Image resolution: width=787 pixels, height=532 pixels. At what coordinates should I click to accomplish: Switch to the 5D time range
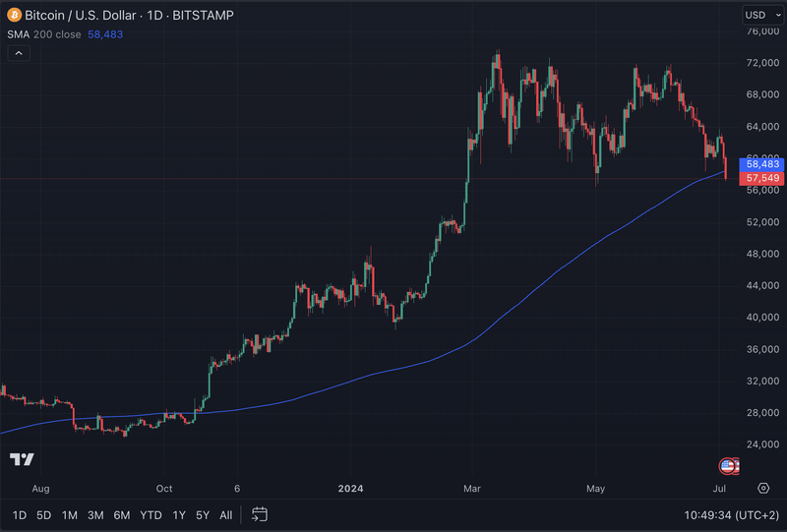coord(44,514)
